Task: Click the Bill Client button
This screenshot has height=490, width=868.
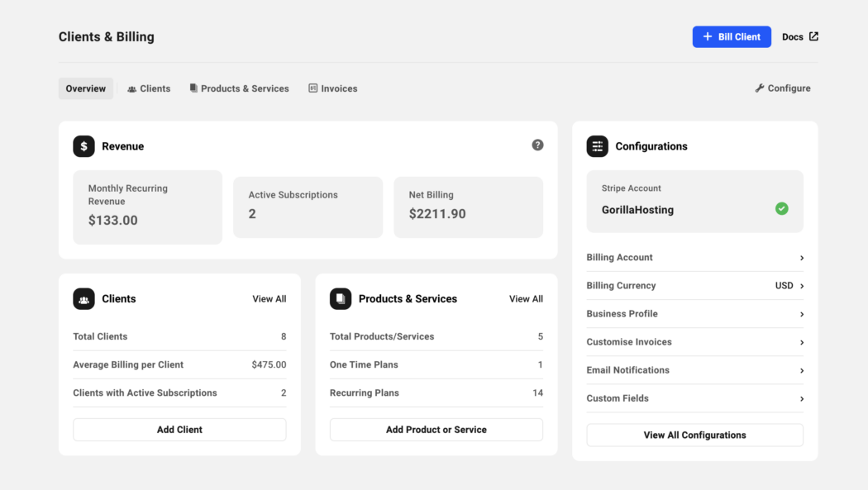Action: coord(732,36)
